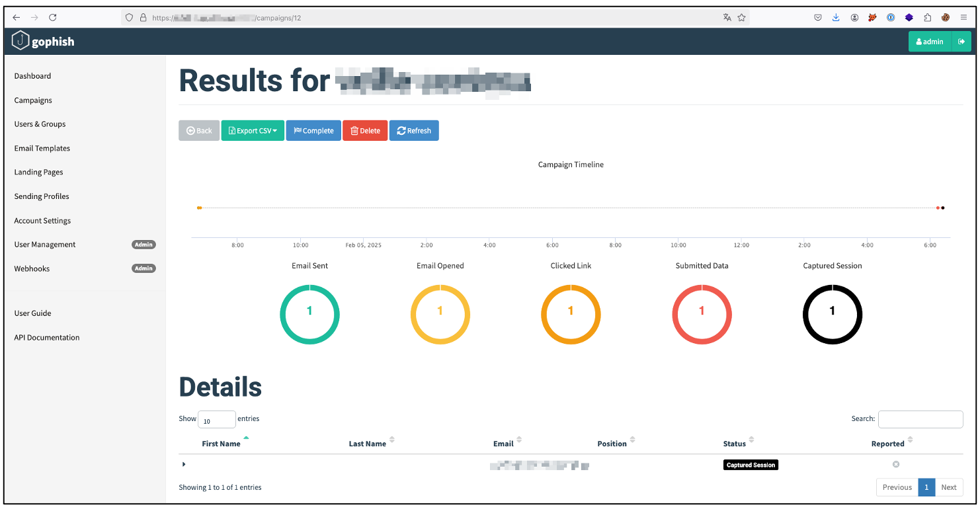The image size is (980, 509).
Task: Open the API Documentation link
Action: click(x=46, y=337)
